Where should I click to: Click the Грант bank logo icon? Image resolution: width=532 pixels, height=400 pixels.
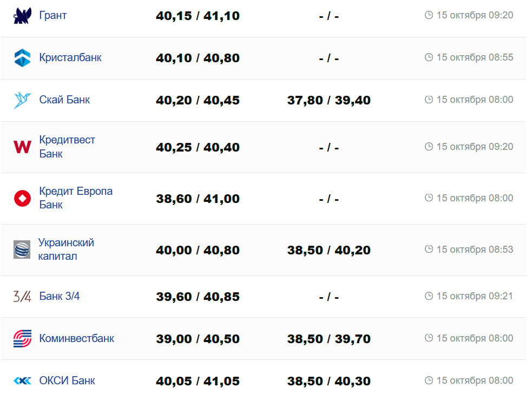22,16
